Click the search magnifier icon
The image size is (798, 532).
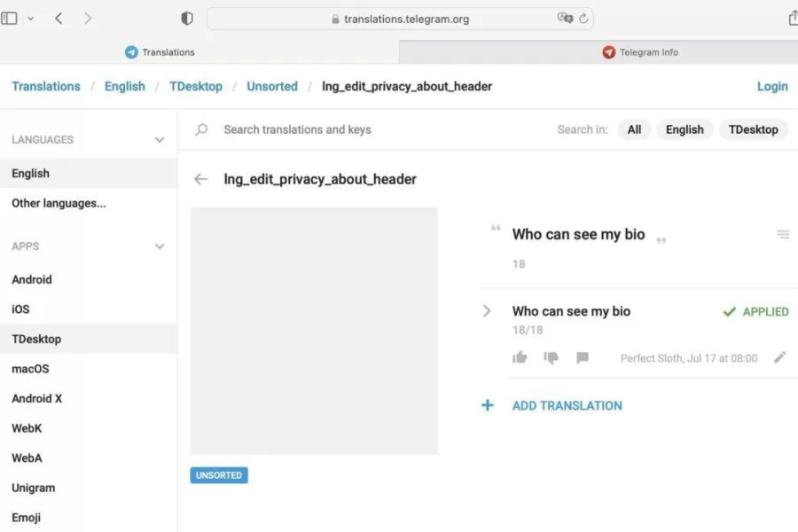click(201, 129)
